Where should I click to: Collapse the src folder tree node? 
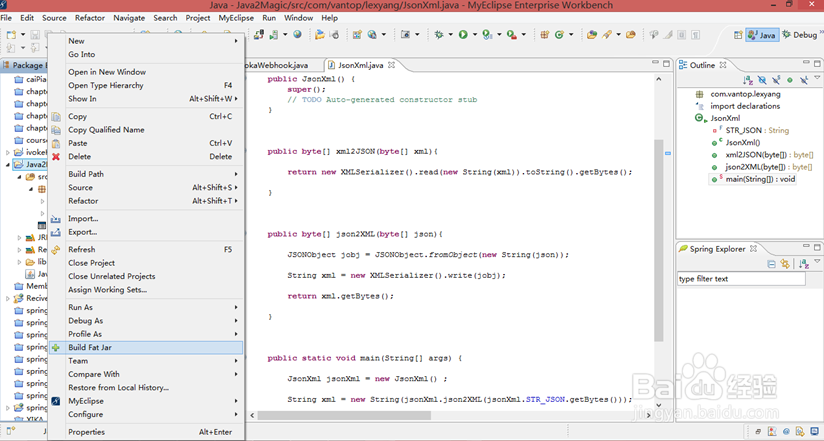click(19, 177)
